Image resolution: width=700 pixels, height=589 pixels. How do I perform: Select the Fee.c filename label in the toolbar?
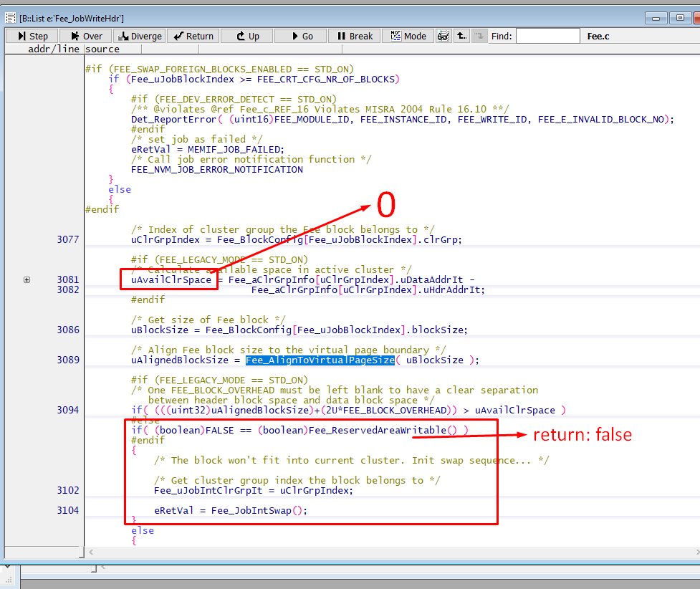point(598,34)
